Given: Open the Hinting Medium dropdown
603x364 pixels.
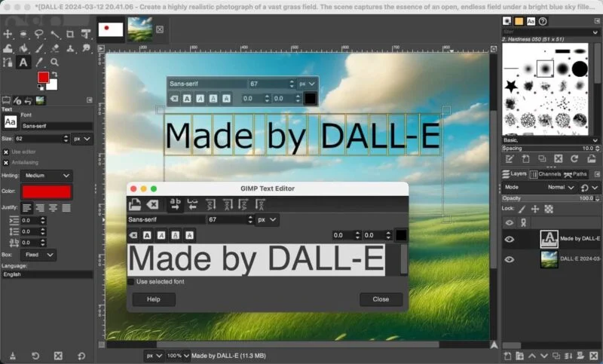Looking at the screenshot, I should (47, 176).
